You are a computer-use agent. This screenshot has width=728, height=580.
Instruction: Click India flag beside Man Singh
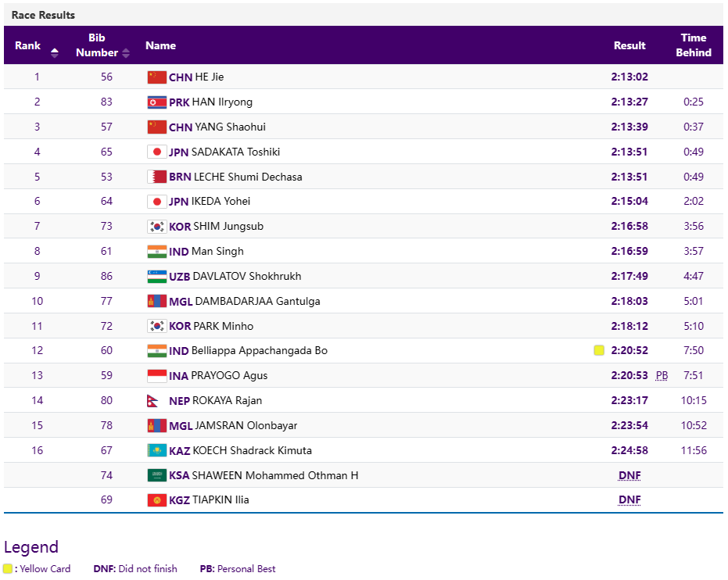[x=157, y=252]
